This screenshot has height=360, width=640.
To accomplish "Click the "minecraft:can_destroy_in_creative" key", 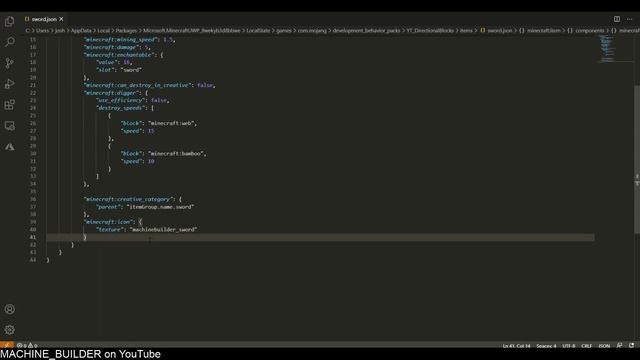I will click(138, 85).
